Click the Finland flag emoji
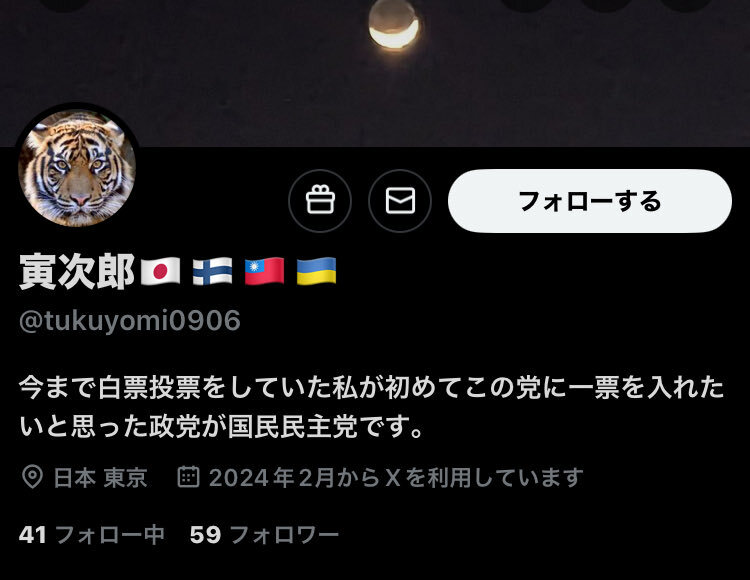 click(x=212, y=271)
